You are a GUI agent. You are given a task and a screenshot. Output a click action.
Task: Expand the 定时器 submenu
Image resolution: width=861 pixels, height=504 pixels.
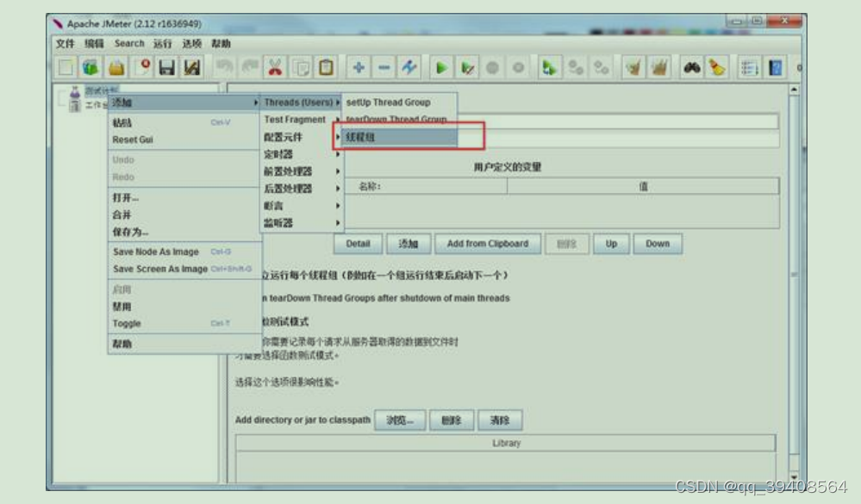pyautogui.click(x=301, y=154)
